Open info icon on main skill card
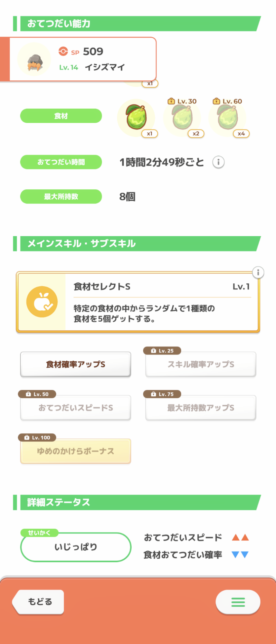The width and height of the screenshot is (276, 644). tap(258, 272)
